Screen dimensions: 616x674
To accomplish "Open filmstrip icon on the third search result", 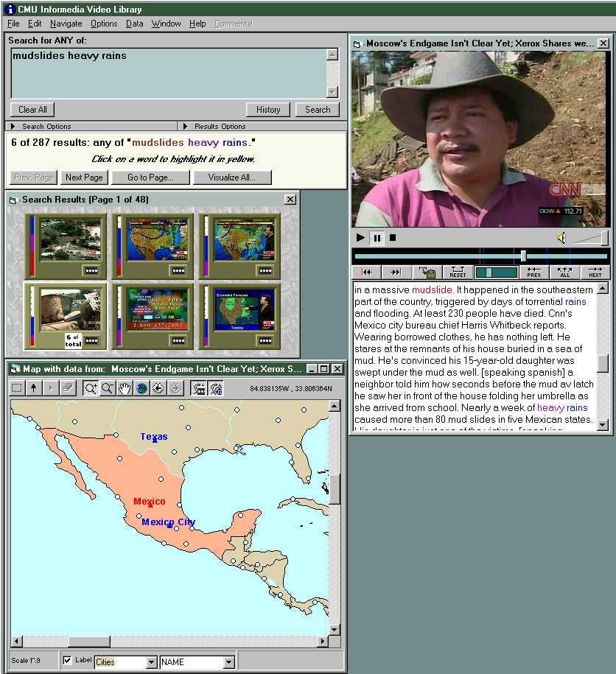I will [x=265, y=270].
